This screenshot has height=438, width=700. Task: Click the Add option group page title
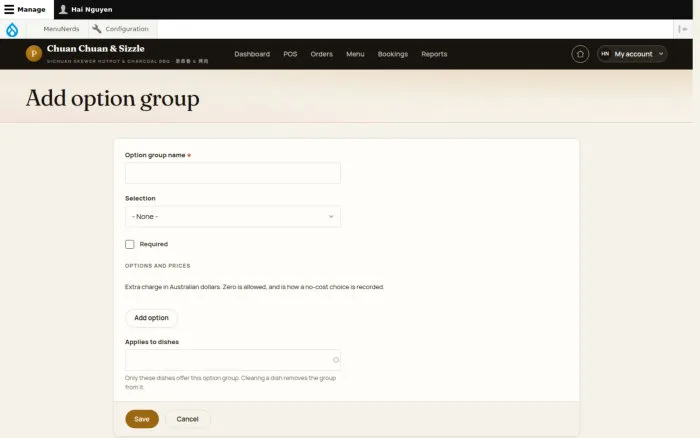[x=112, y=99]
